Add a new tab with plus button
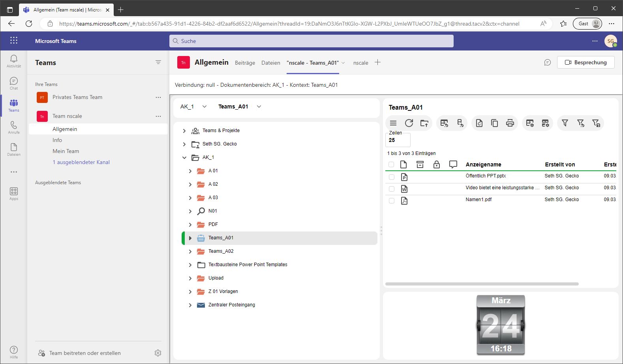The width and height of the screenshot is (623, 364). point(377,62)
